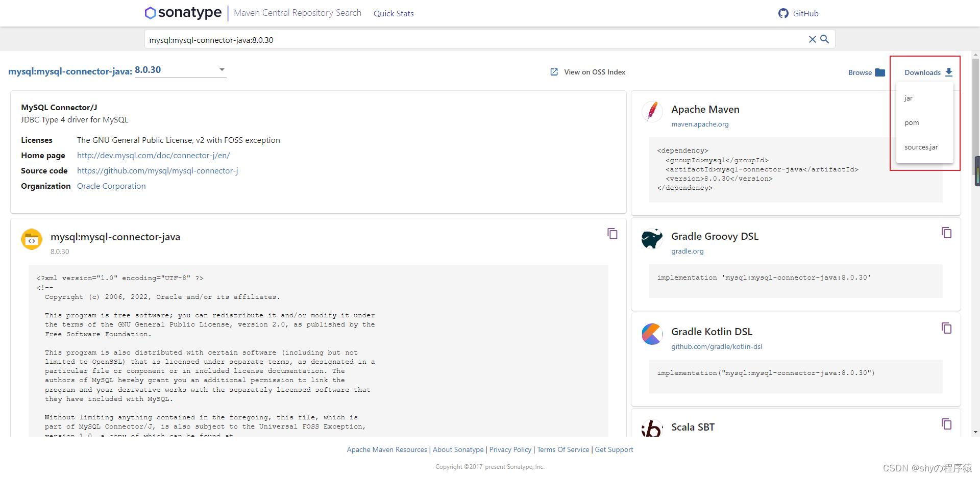Viewport: 980px width, 478px height.
Task: Click the 'MySQL Connector/J' title text
Action: point(59,108)
